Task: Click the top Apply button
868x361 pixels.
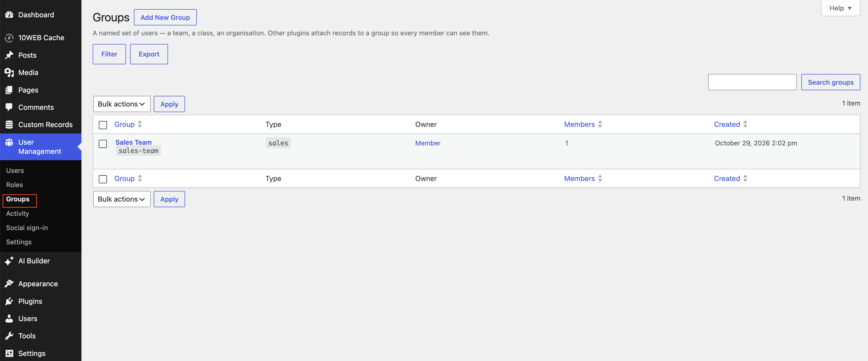Action: 169,104
